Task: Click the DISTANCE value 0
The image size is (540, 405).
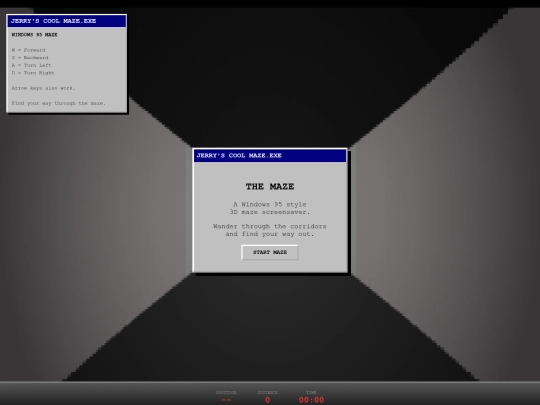Action: 267,400
